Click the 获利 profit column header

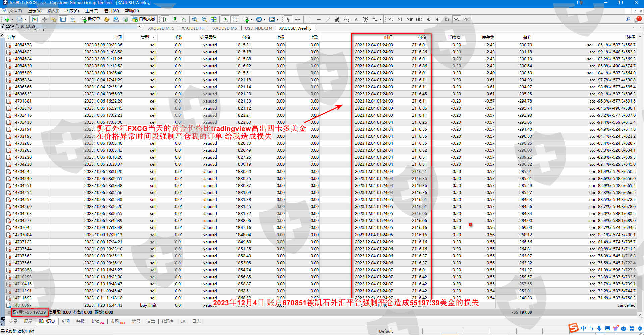[x=527, y=37]
